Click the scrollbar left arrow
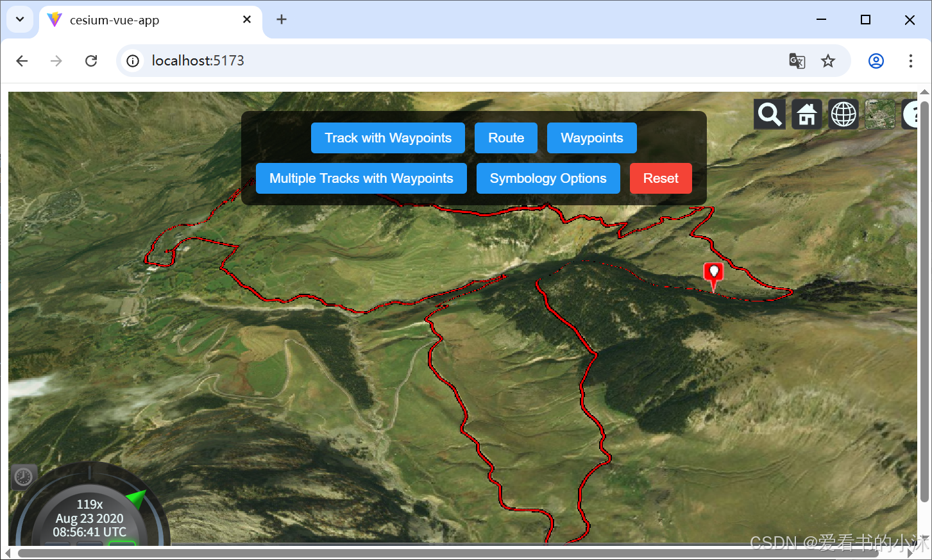 click(x=8, y=553)
